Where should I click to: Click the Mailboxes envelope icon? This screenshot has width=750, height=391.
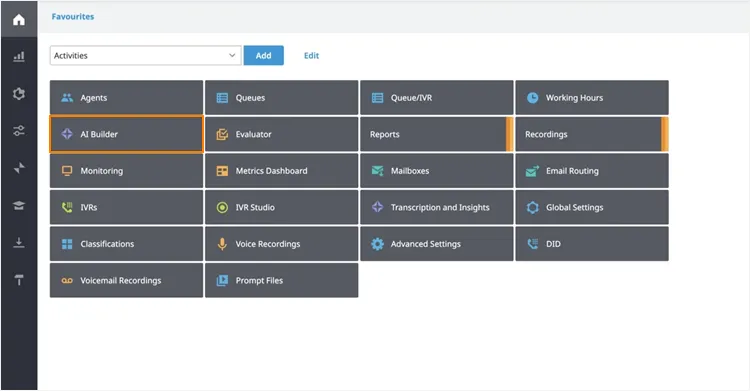(x=377, y=171)
